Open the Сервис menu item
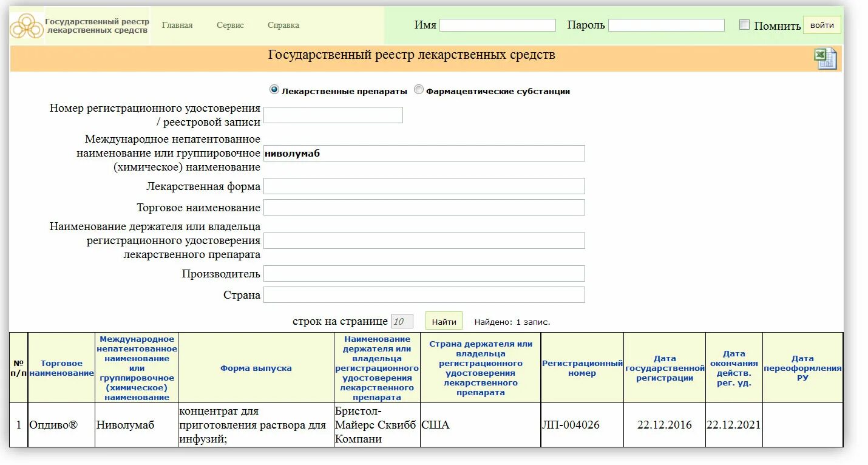Viewport: 868px width, 465px height. (230, 25)
